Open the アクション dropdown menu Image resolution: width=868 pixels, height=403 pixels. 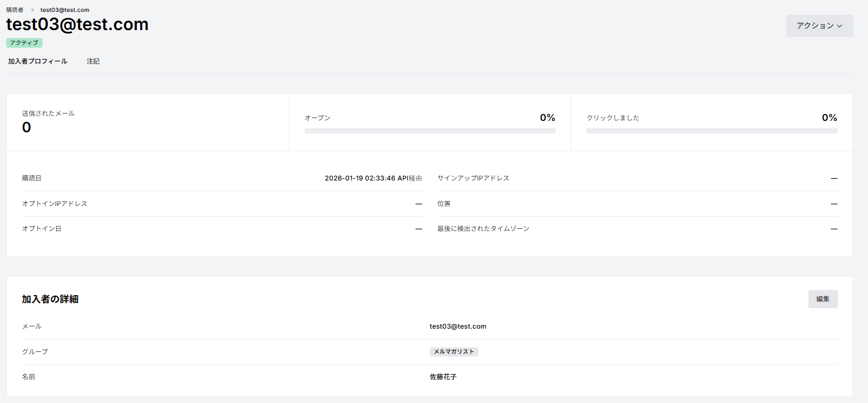click(819, 26)
